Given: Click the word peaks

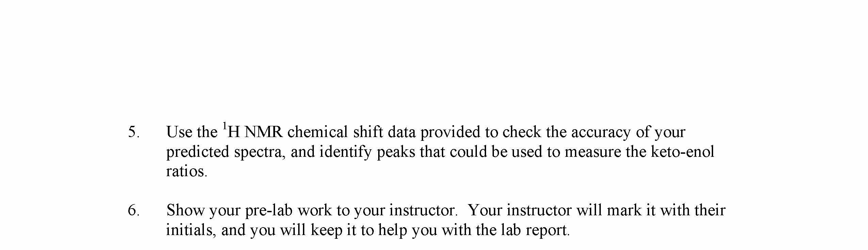Looking at the screenshot, I should (x=396, y=152).
